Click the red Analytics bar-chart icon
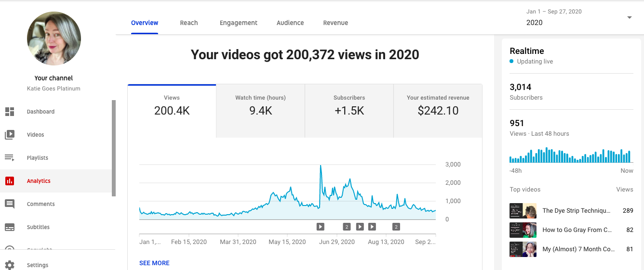The width and height of the screenshot is (644, 270). 10,181
